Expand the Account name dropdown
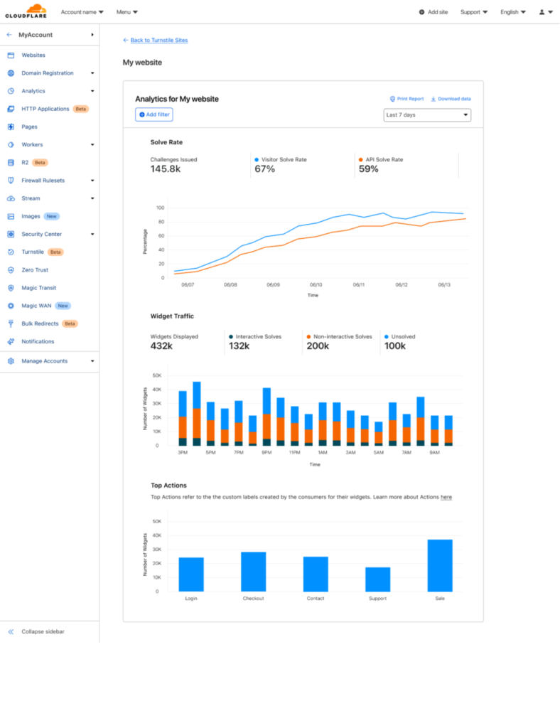This screenshot has height=728, width=560. [x=82, y=12]
